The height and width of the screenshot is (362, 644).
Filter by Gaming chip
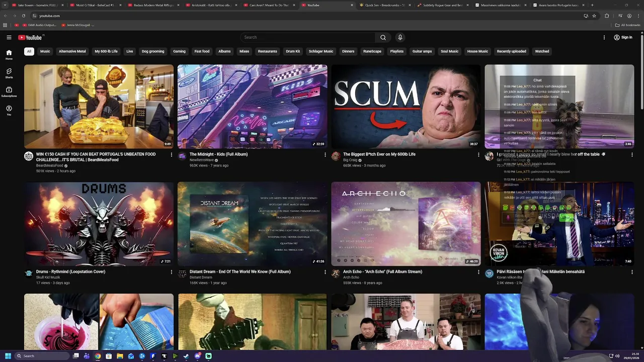click(179, 51)
